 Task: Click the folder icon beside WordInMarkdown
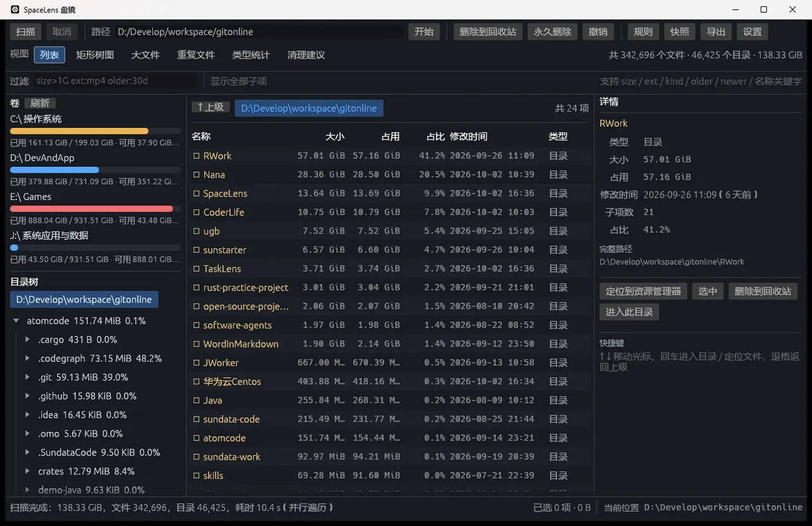click(197, 344)
